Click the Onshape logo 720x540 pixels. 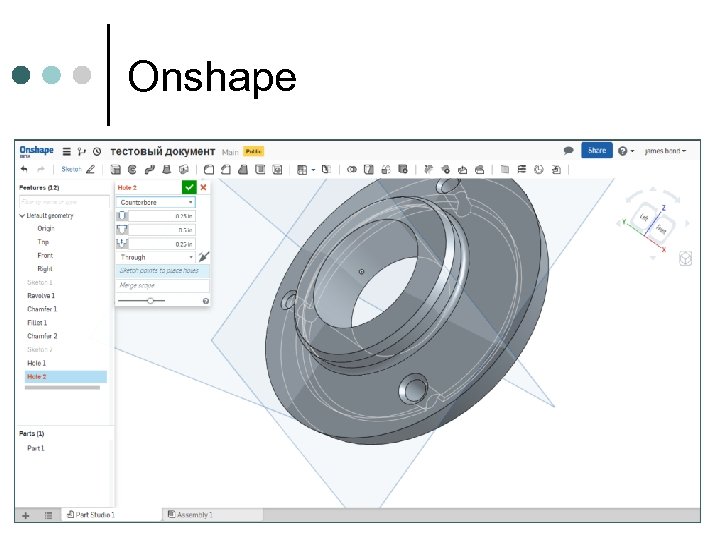click(36, 151)
